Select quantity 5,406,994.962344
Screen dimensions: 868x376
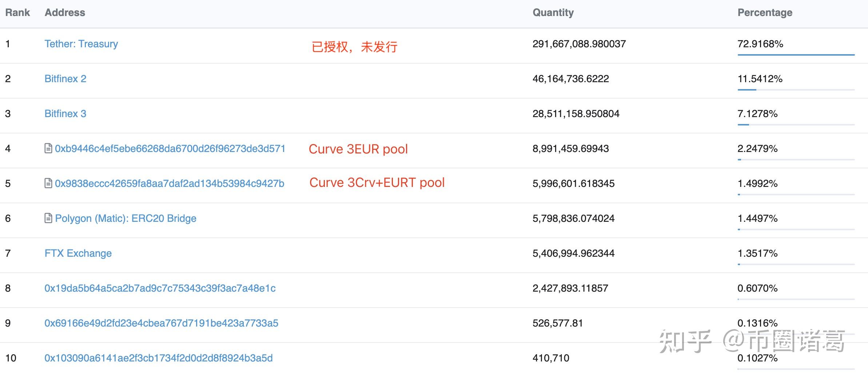574,253
